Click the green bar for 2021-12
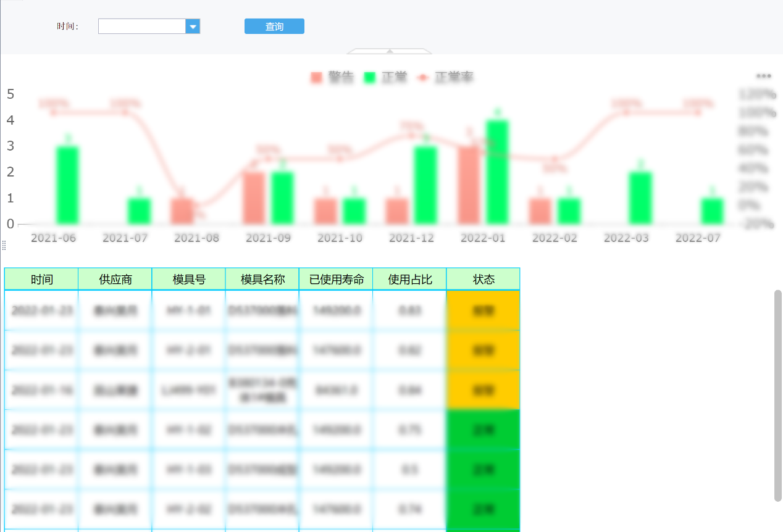 pyautogui.click(x=425, y=185)
